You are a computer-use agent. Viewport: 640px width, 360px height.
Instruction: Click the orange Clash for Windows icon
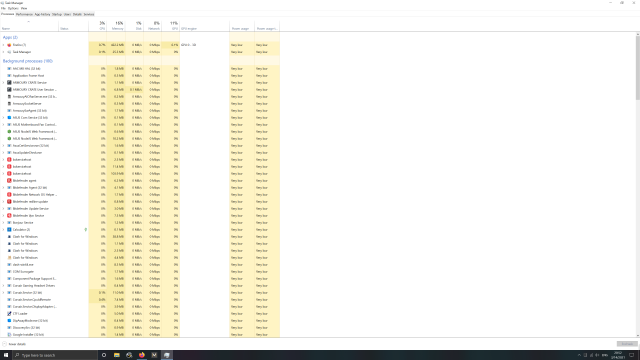pos(9,258)
